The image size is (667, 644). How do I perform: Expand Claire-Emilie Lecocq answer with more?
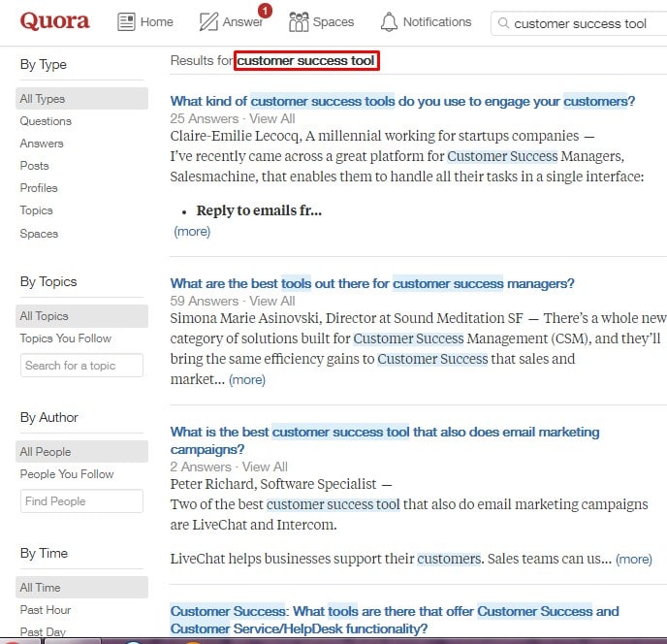192,232
